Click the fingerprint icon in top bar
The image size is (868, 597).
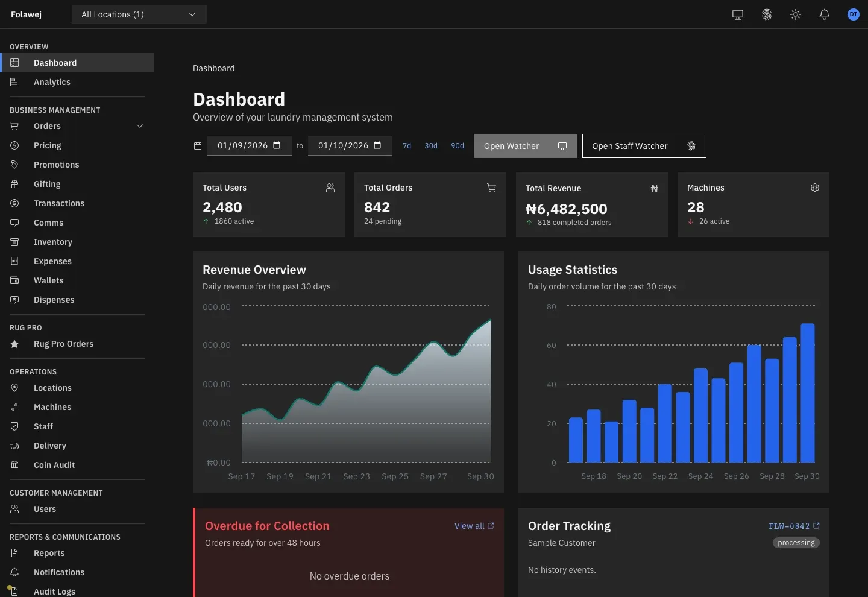pos(767,14)
